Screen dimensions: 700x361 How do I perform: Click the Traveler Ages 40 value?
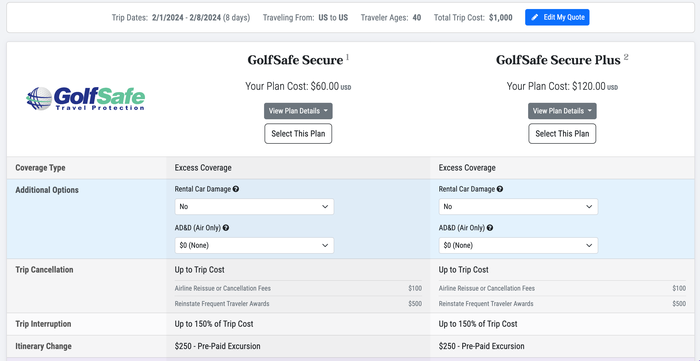[417, 18]
